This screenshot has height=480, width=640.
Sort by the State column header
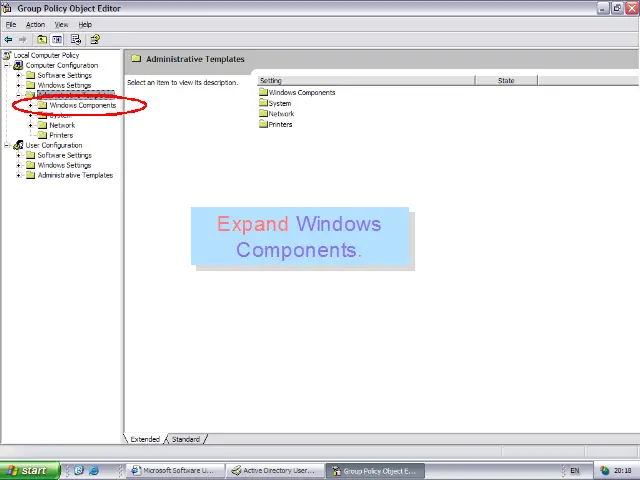(506, 80)
